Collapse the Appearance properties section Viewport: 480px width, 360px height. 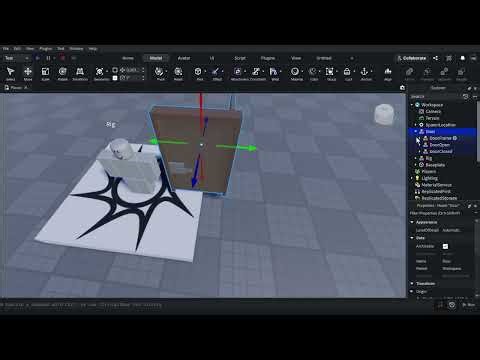click(x=412, y=222)
